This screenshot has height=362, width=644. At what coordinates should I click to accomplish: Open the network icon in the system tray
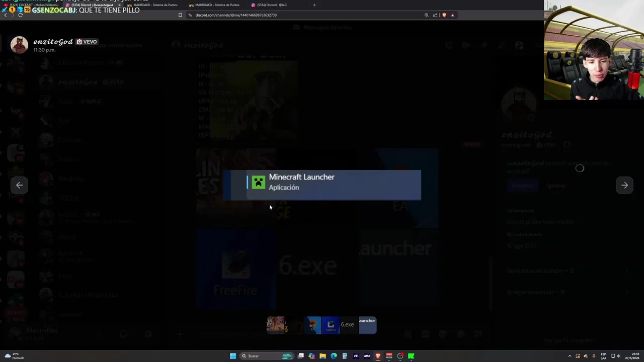tap(612, 356)
